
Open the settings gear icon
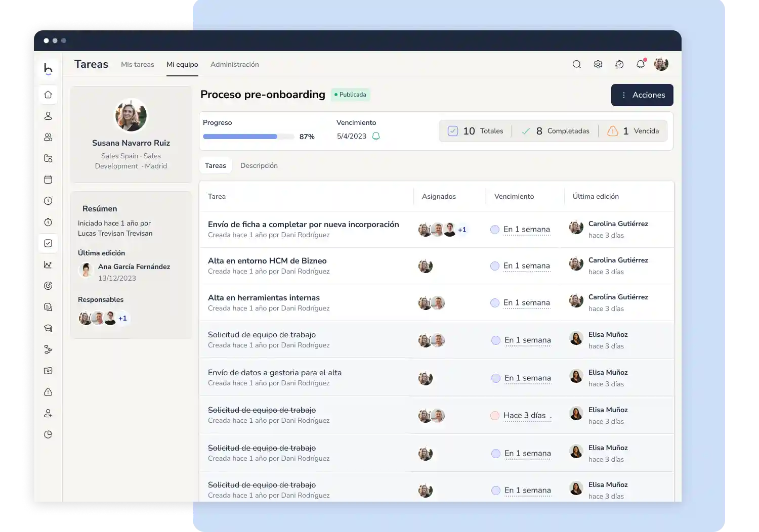coord(598,64)
